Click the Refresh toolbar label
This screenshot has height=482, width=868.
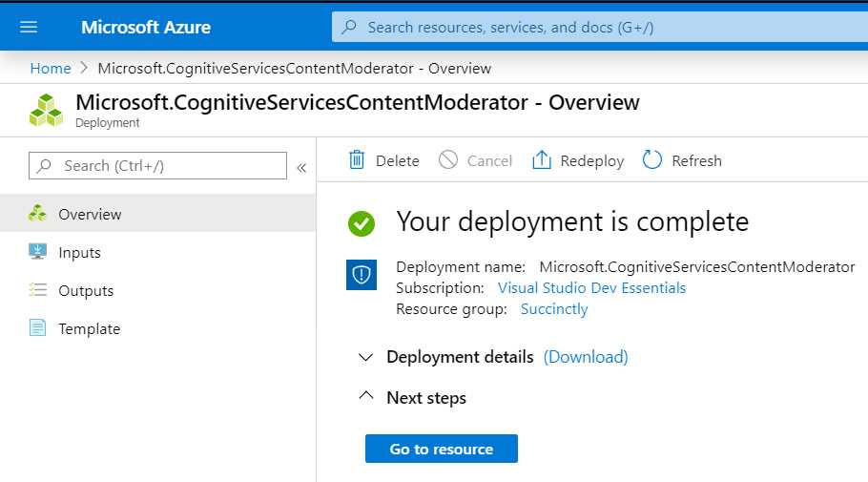click(696, 160)
